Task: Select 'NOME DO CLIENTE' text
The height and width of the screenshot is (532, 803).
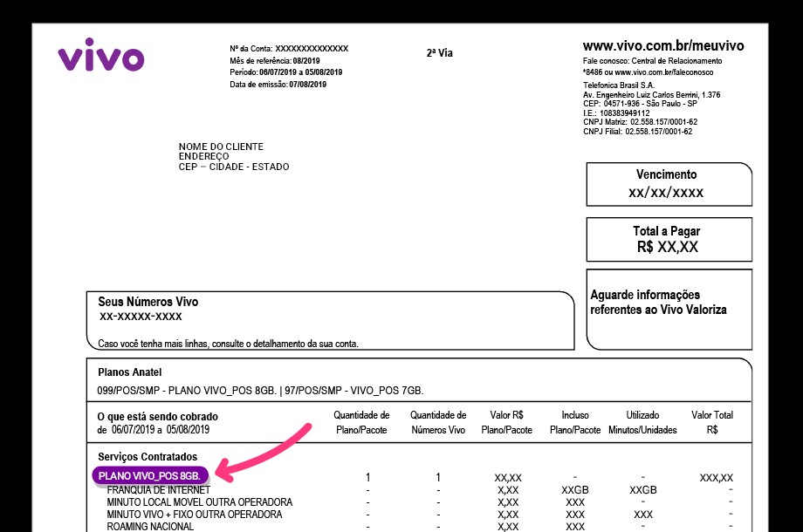Action: click(x=221, y=147)
